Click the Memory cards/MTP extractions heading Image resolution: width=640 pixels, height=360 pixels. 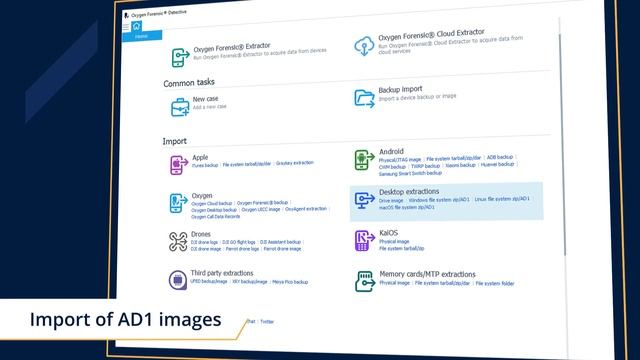click(427, 274)
